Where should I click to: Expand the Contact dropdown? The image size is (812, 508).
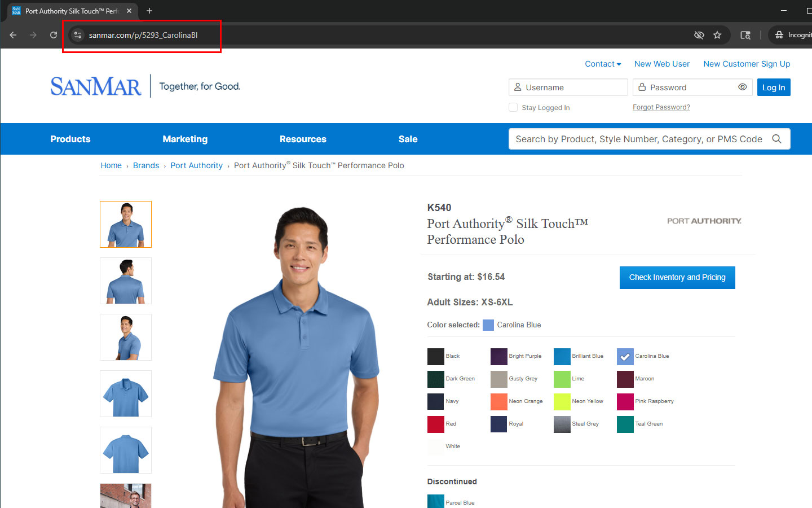603,64
